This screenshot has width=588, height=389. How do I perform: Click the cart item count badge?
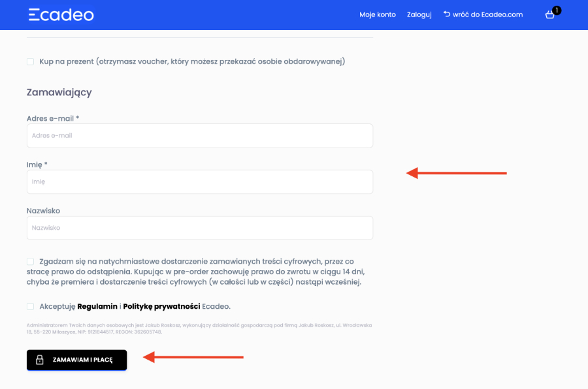coord(556,10)
